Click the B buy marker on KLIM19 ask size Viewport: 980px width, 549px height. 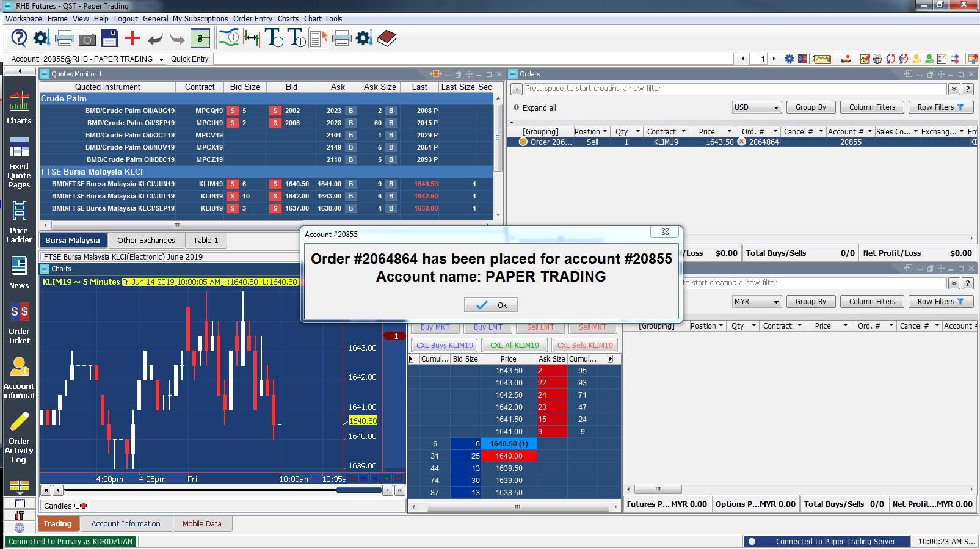point(391,184)
